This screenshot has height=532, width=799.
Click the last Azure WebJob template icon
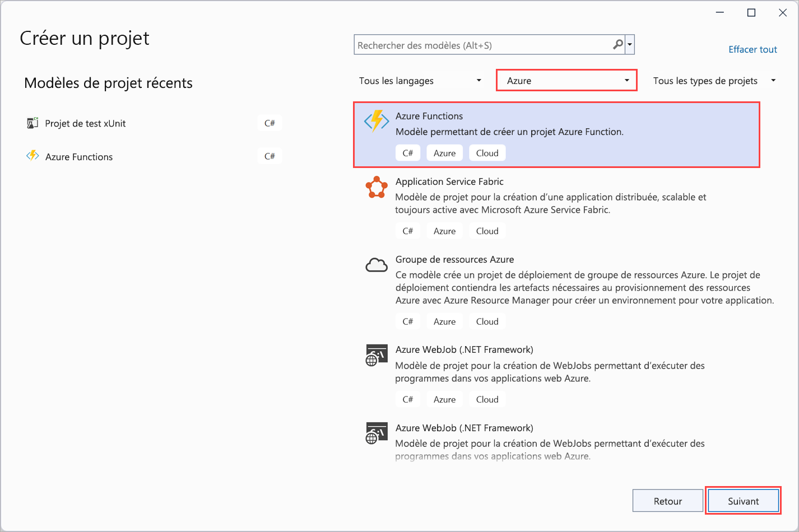point(377,433)
